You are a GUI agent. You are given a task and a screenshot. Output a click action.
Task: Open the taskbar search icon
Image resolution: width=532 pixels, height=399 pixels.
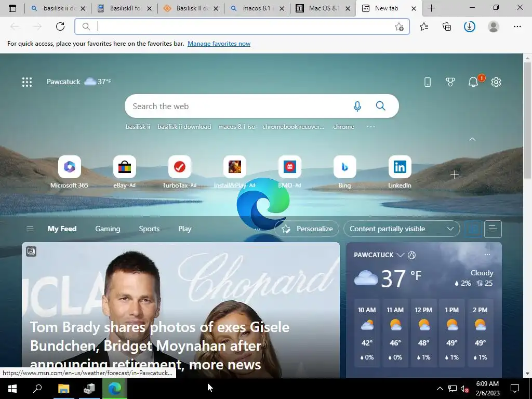[37, 389]
